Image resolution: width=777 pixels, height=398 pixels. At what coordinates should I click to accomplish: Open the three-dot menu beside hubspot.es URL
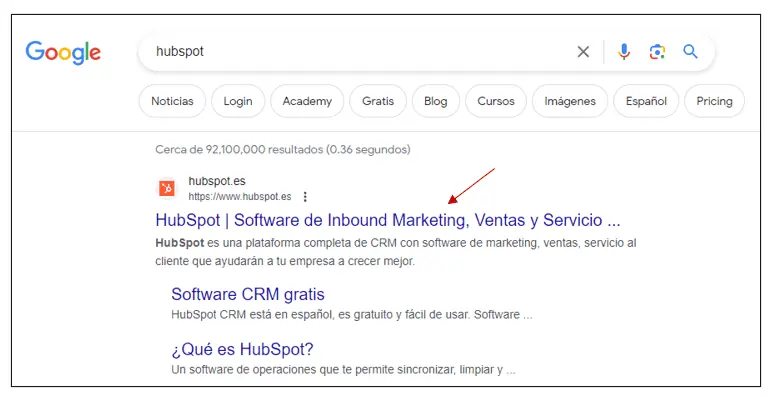(x=305, y=197)
